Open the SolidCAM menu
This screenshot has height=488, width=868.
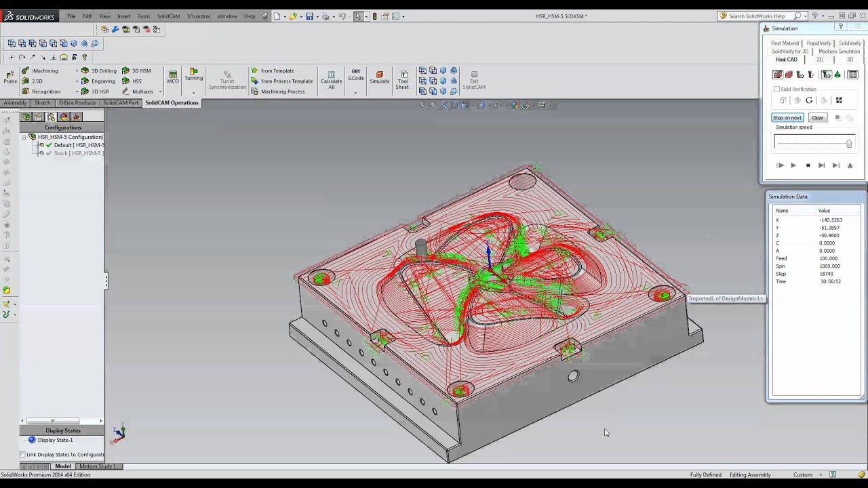click(x=168, y=16)
